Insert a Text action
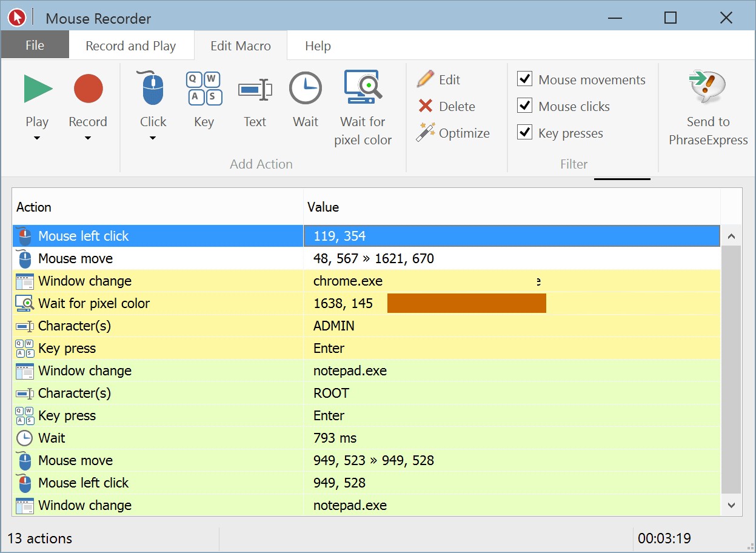 coord(255,89)
